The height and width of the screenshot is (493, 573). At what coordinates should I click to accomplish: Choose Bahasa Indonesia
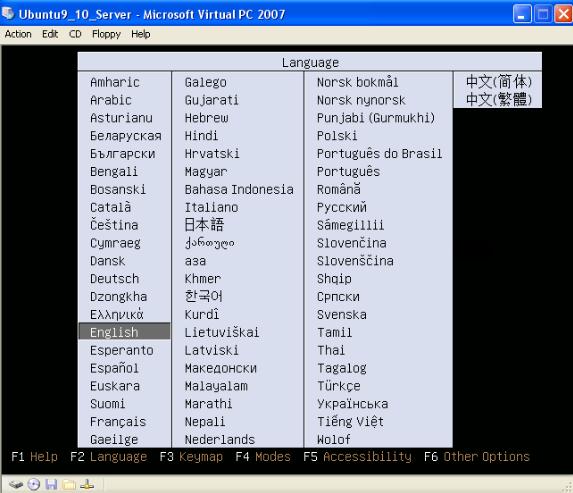pyautogui.click(x=239, y=190)
